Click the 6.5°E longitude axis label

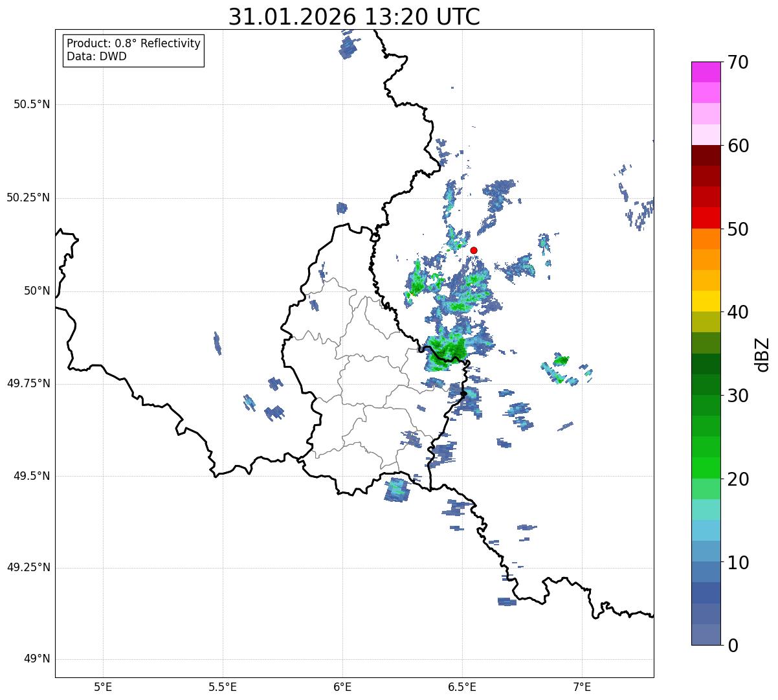coord(462,686)
